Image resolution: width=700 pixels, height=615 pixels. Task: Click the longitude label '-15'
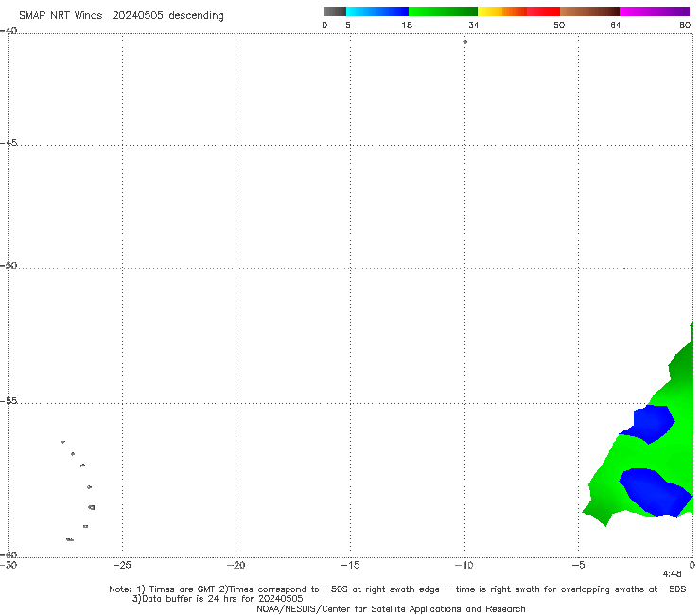[x=350, y=565]
